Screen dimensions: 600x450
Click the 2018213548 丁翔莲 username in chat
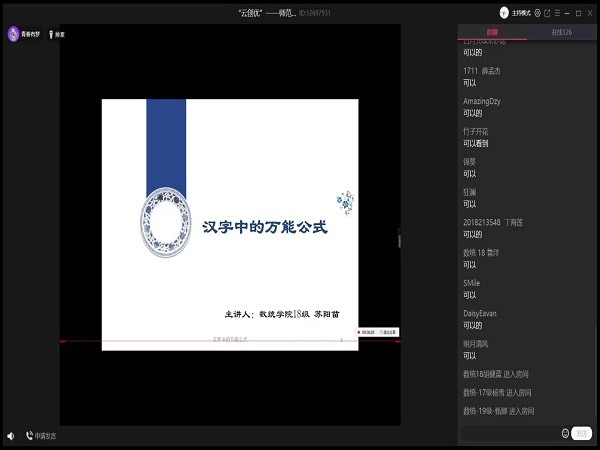click(493, 222)
